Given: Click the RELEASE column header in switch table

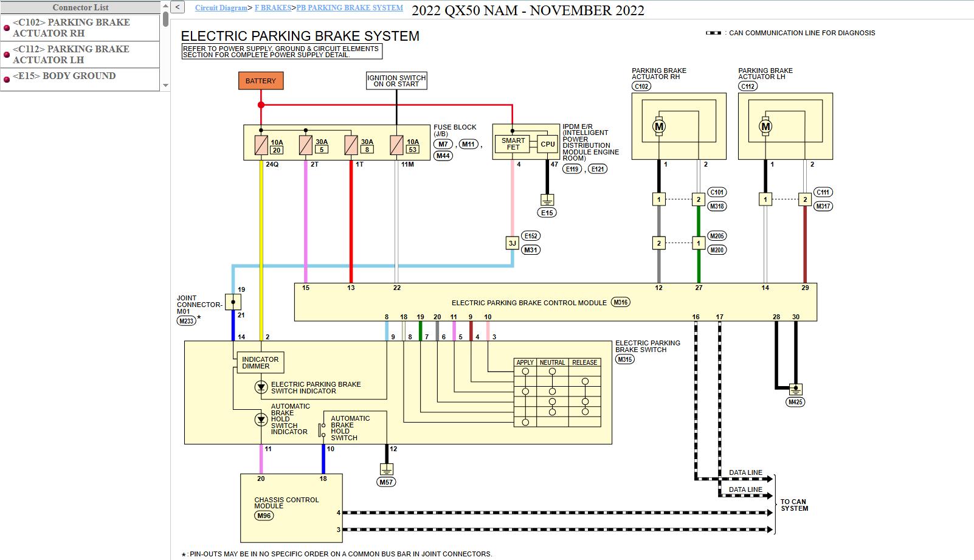Looking at the screenshot, I should click(584, 362).
